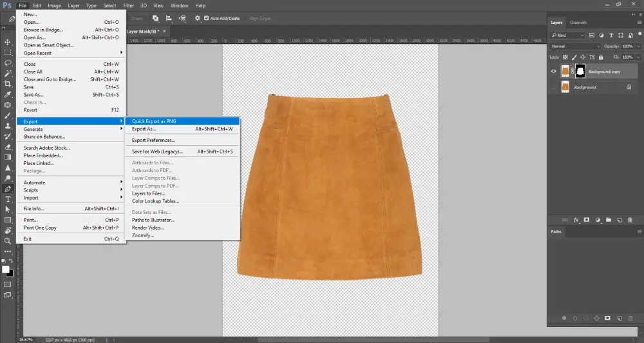The image size is (644, 343).
Task: Show the Background layer visibility
Action: click(553, 87)
